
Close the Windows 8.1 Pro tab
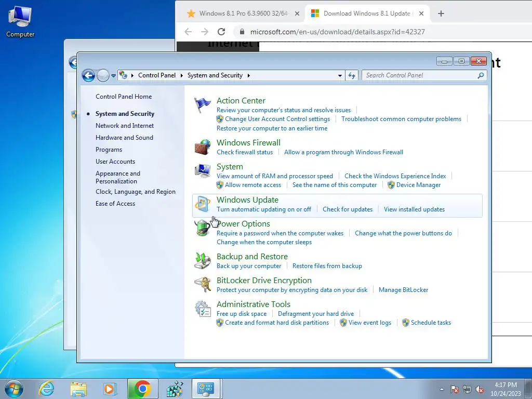tap(297, 14)
